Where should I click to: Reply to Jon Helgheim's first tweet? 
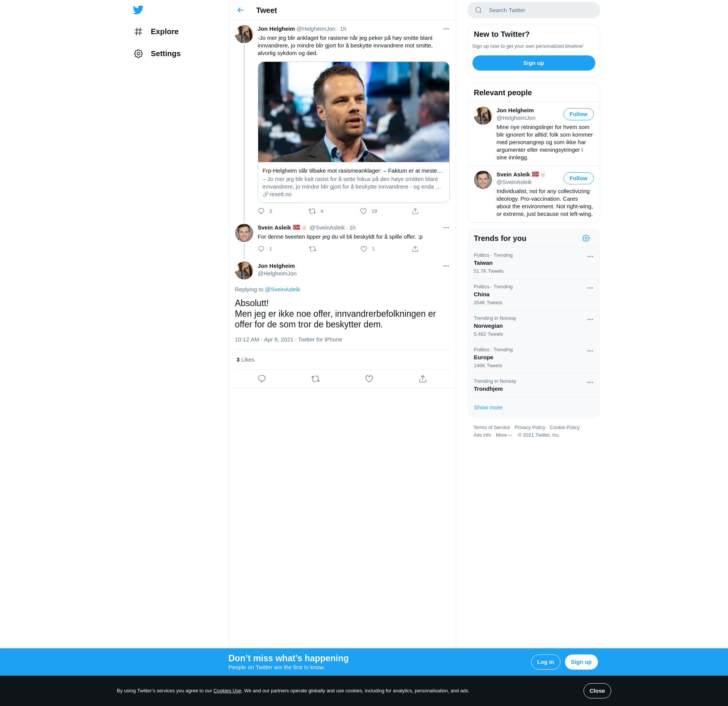261,211
